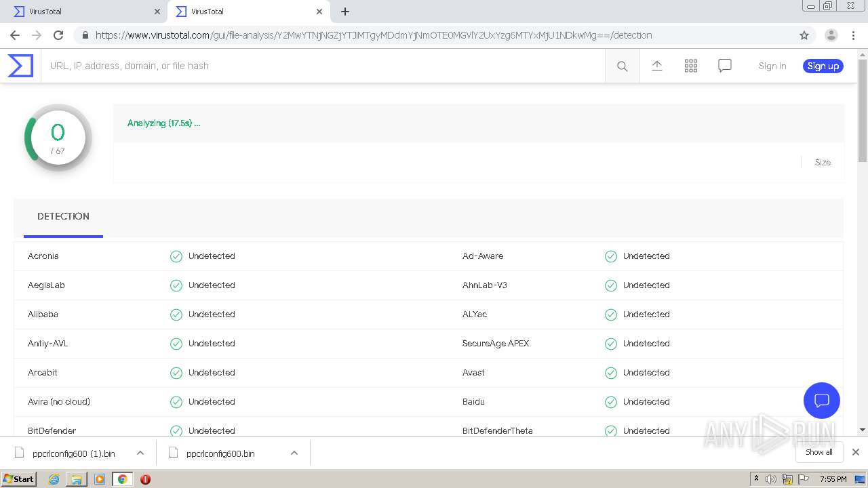Open the comments speech bubble icon in header
This screenshot has height=488, width=868.
(x=725, y=66)
